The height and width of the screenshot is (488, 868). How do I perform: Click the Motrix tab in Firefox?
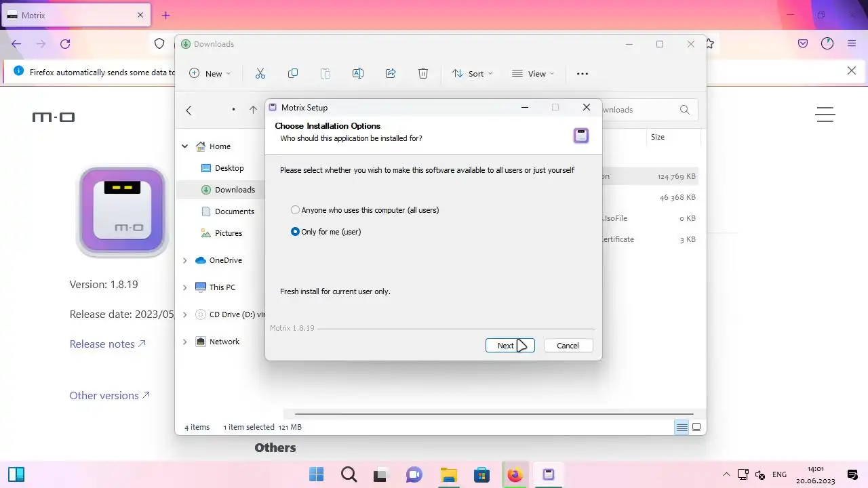[75, 15]
